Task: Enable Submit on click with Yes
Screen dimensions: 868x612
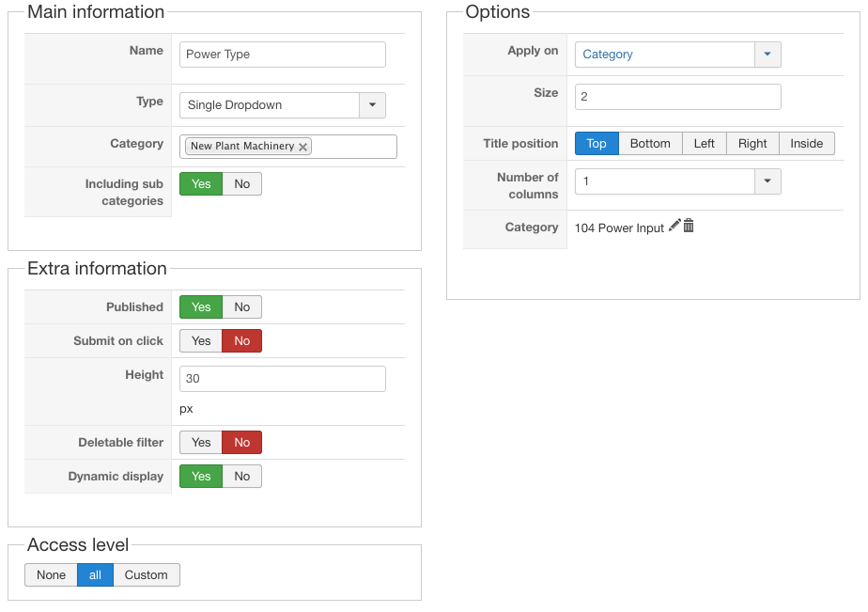Action: (x=201, y=341)
